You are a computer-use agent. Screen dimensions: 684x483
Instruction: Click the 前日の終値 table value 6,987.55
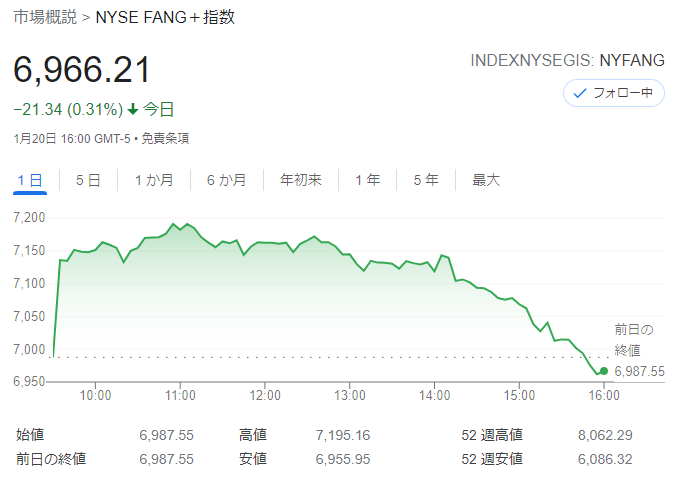point(166,459)
